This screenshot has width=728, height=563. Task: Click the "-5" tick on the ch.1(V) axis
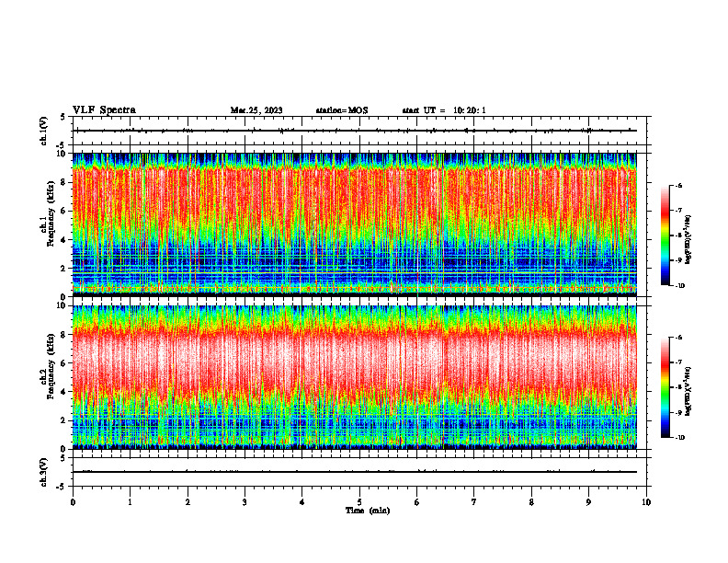pos(62,145)
